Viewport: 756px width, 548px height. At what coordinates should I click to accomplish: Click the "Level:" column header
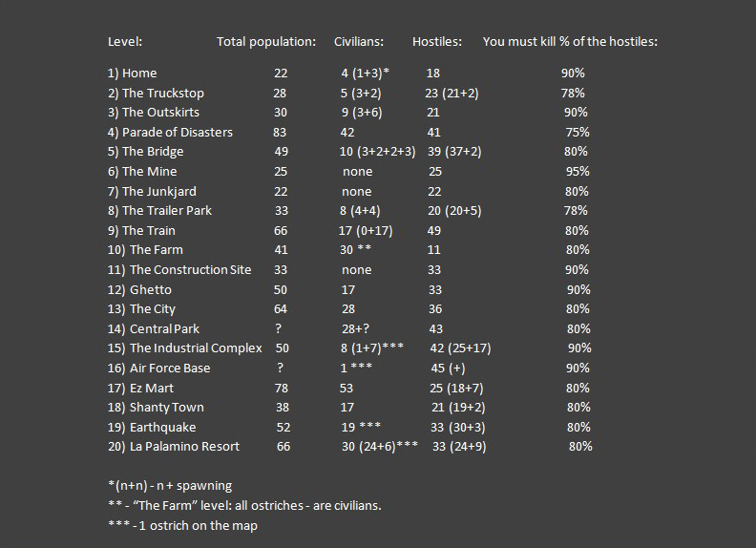[125, 42]
